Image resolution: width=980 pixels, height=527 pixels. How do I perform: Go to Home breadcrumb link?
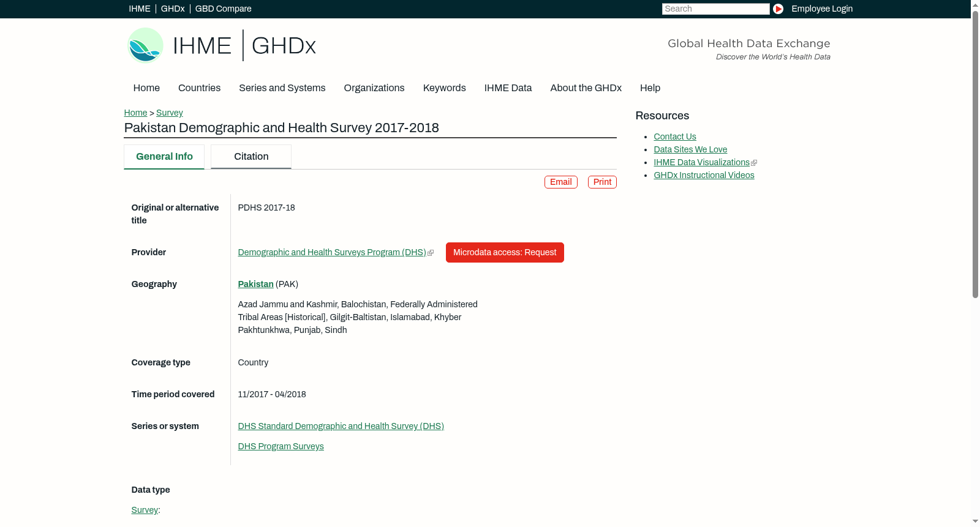tap(135, 113)
